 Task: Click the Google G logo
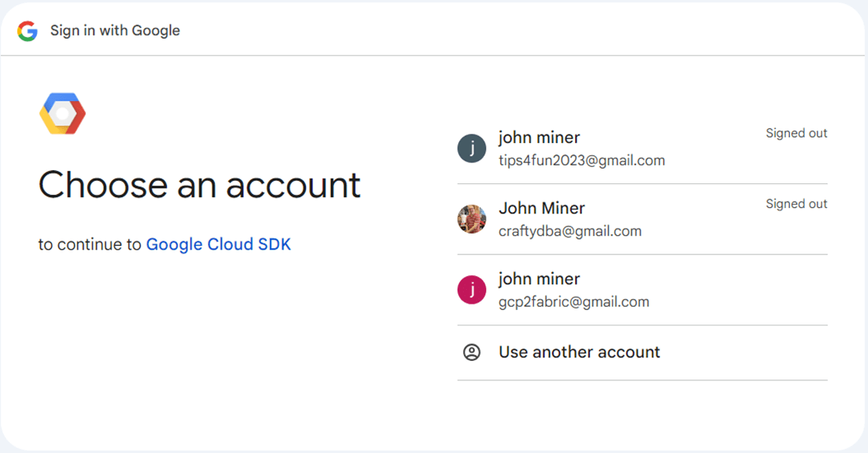28,31
